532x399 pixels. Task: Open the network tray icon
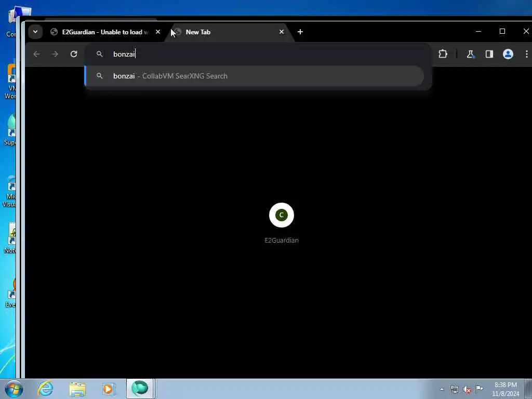(455, 389)
